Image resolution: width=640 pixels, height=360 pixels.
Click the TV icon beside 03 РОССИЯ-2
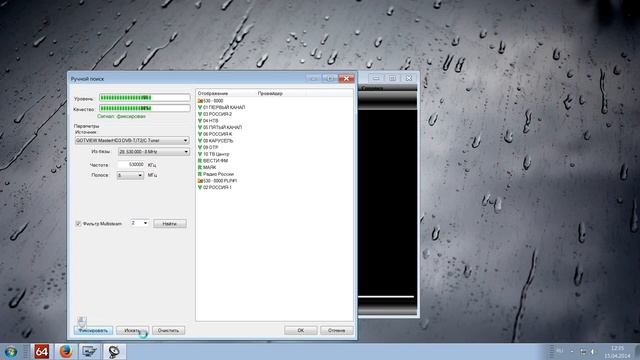click(x=200, y=114)
